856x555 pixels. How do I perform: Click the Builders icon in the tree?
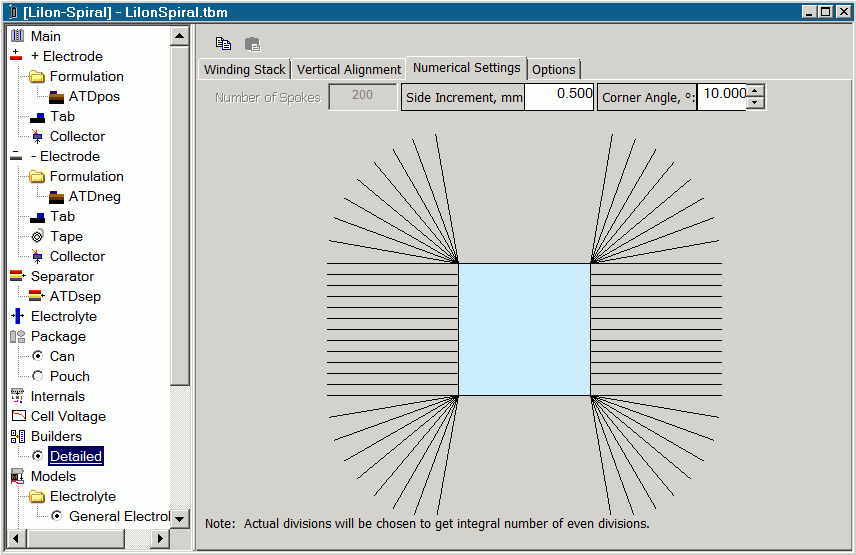[x=17, y=436]
